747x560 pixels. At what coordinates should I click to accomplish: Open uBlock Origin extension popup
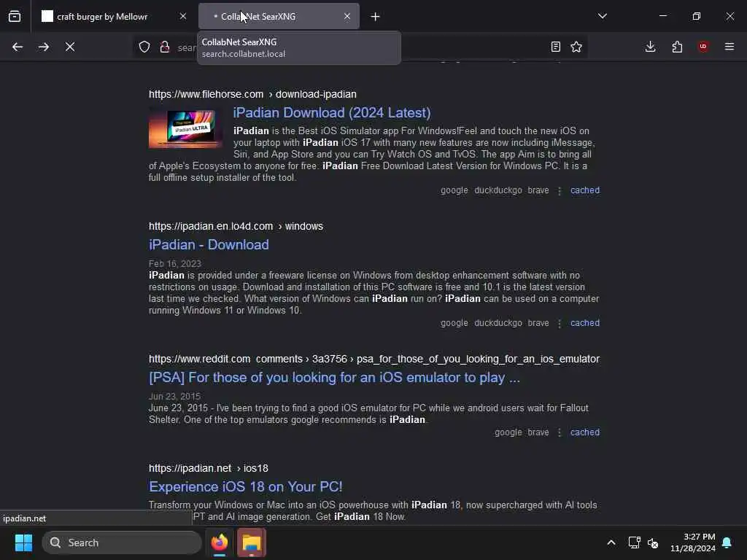pos(703,47)
